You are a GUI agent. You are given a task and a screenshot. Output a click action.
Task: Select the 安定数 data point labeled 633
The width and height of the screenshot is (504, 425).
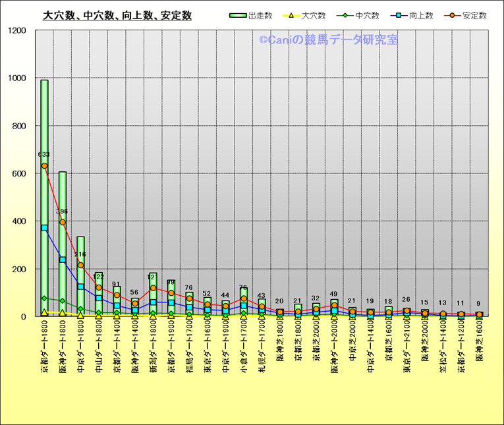pos(44,166)
